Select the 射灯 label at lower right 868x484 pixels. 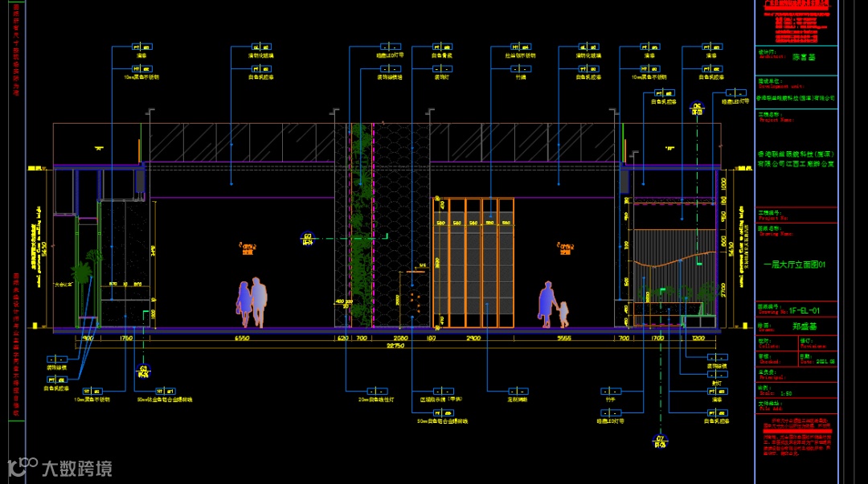(x=717, y=384)
